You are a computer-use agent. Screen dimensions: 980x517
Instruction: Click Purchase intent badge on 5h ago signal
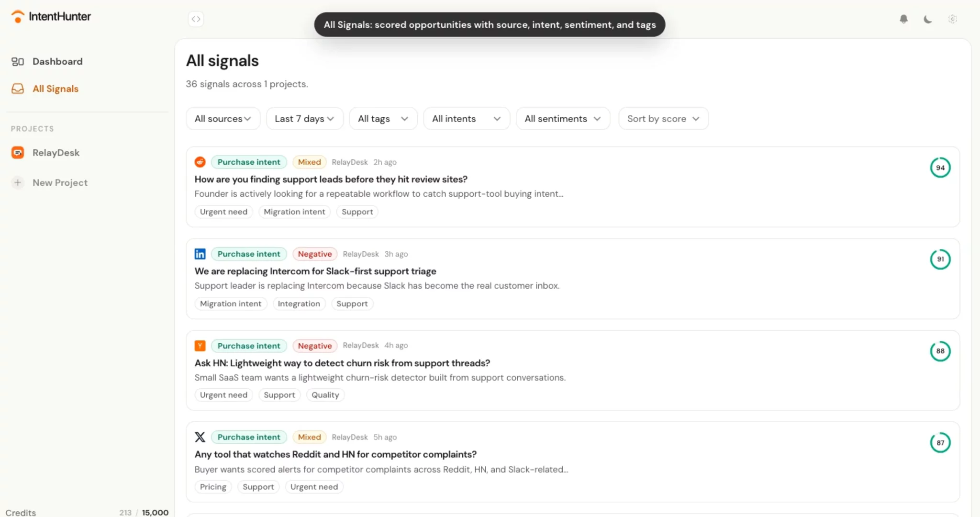tap(249, 437)
